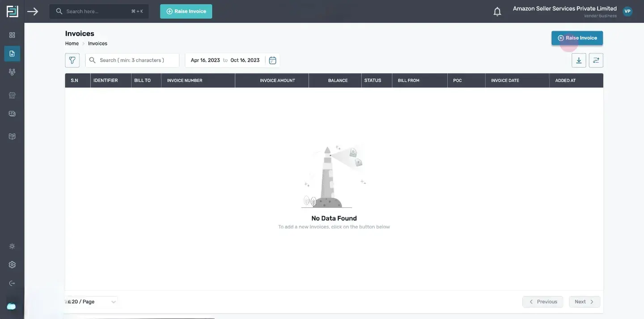
Task: Click the Next page button
Action: click(x=585, y=302)
